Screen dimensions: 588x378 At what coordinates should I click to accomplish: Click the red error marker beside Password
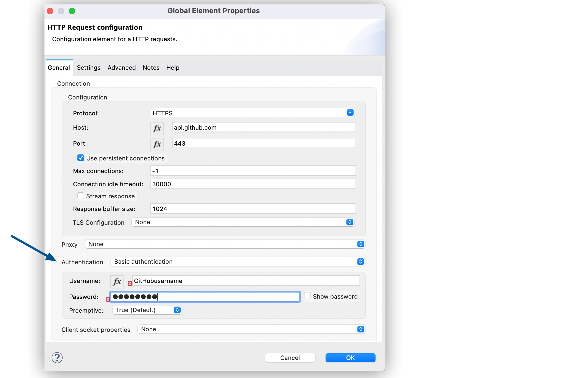click(x=107, y=300)
